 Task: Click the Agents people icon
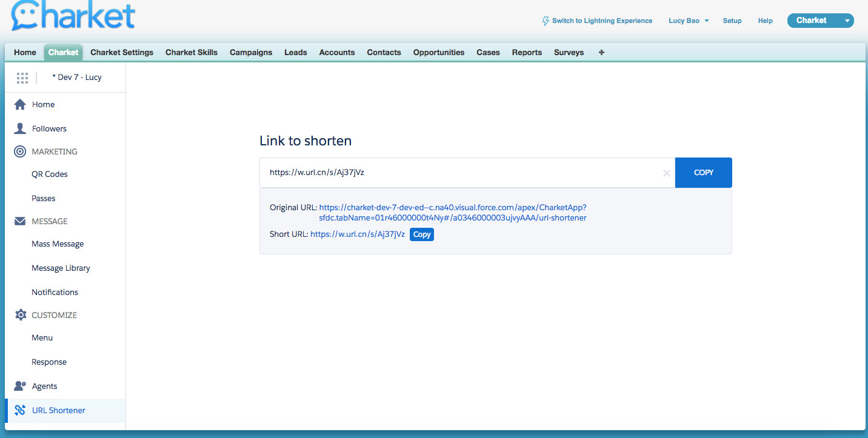(20, 386)
